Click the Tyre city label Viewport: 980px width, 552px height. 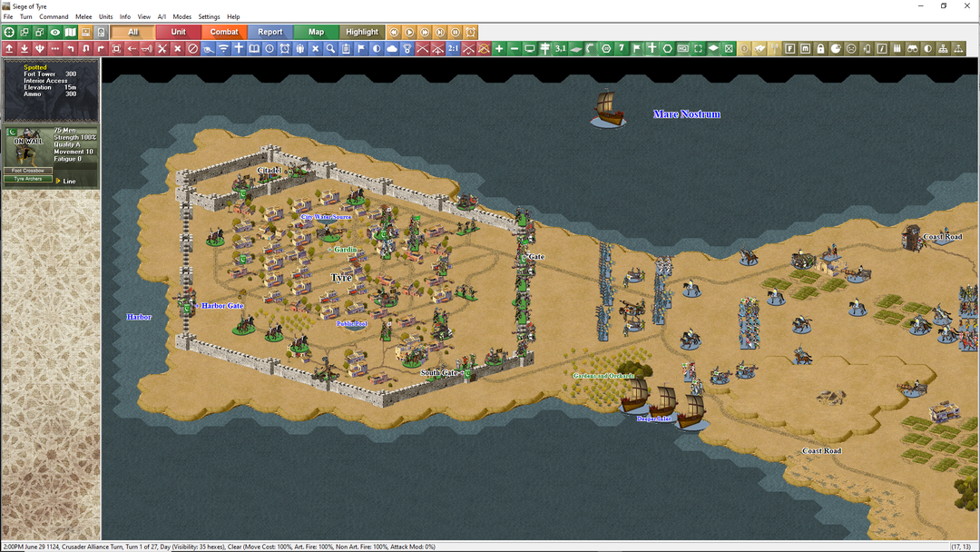click(341, 278)
